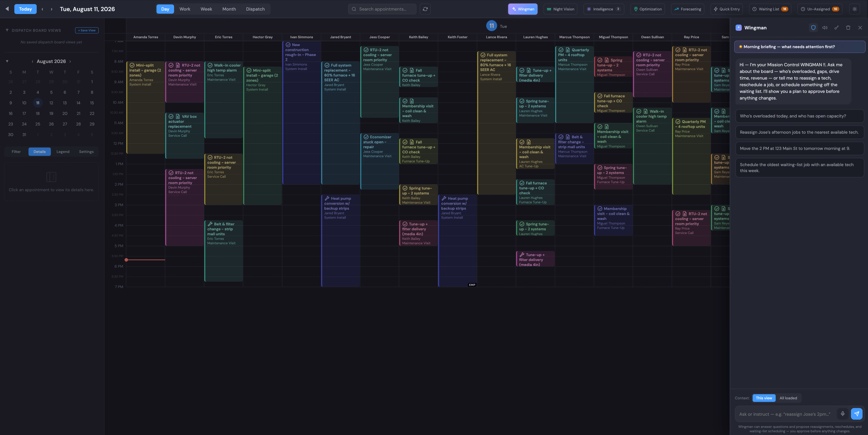Screen dimensions: 868x435
Task: Open Lance Rivera's Full system replacement job
Action: 496,123
